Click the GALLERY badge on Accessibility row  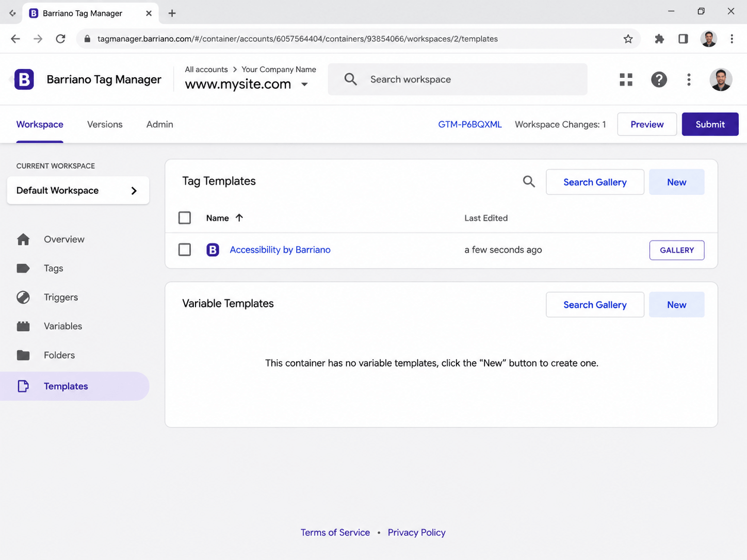click(x=677, y=250)
